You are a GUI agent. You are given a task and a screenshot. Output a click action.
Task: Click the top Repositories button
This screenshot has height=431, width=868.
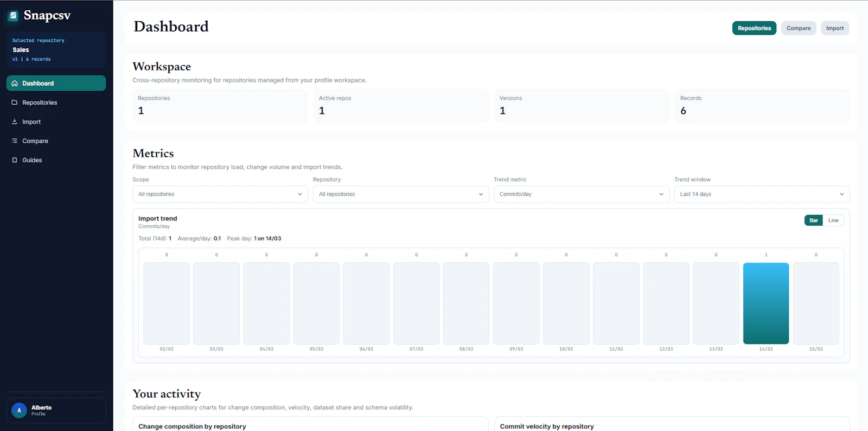click(754, 28)
